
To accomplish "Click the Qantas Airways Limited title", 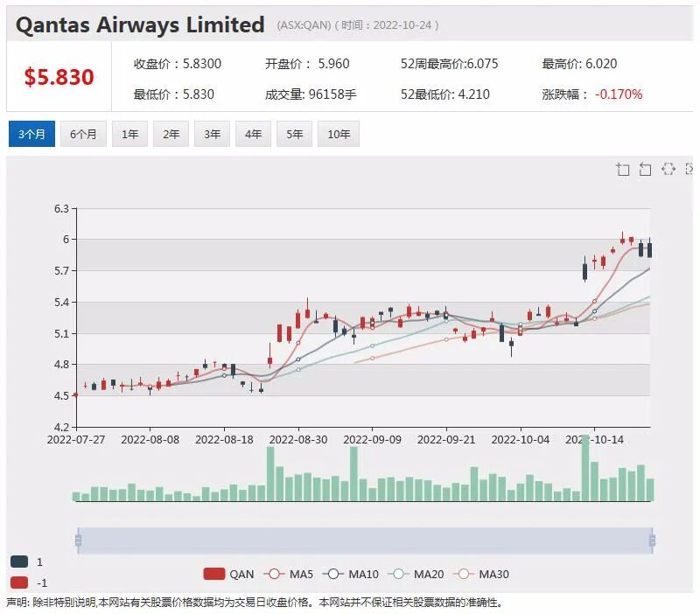I will pyautogui.click(x=140, y=24).
